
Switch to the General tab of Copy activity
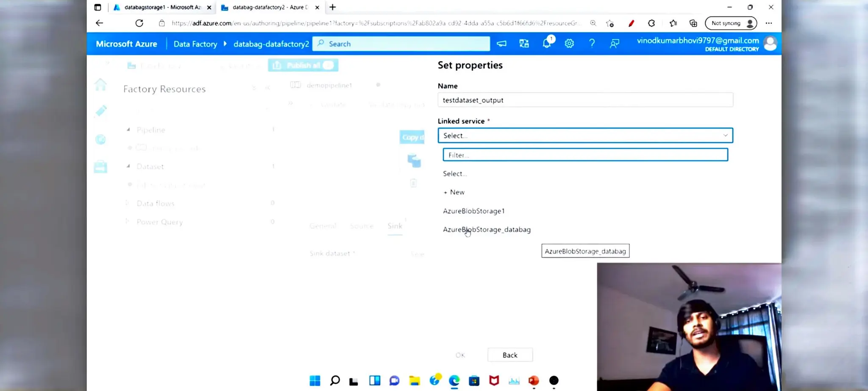click(323, 226)
